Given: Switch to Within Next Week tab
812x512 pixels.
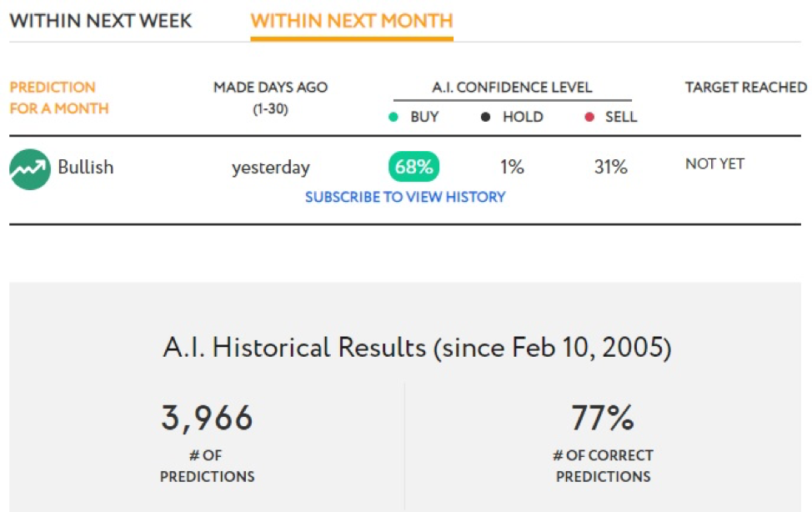Looking at the screenshot, I should [x=101, y=21].
